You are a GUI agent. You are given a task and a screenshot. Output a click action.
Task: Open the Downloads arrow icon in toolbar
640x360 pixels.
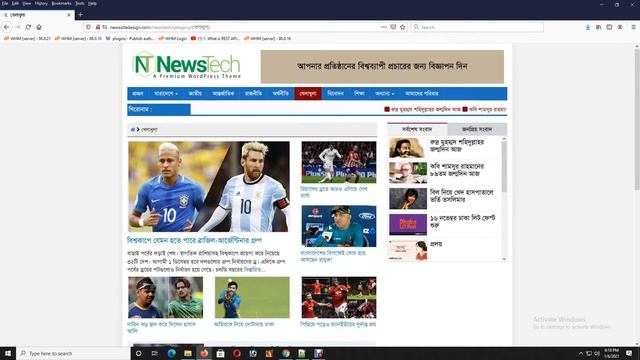588,27
